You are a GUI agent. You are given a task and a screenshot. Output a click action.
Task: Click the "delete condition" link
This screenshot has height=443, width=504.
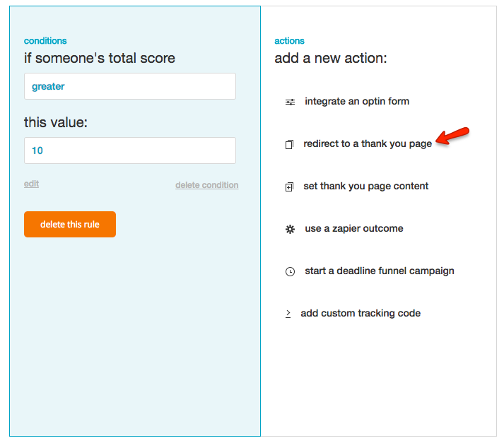(206, 185)
